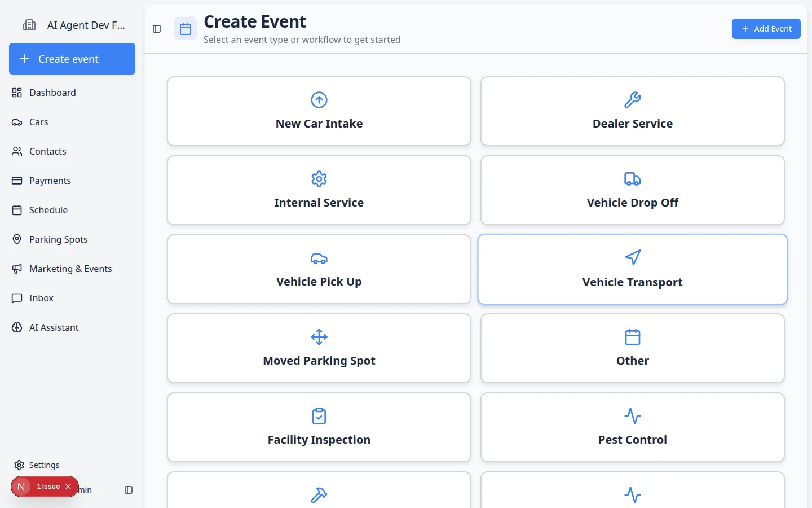Open Settings in the sidebar
Screen dimensions: 812x508
pyautogui.click(x=44, y=465)
